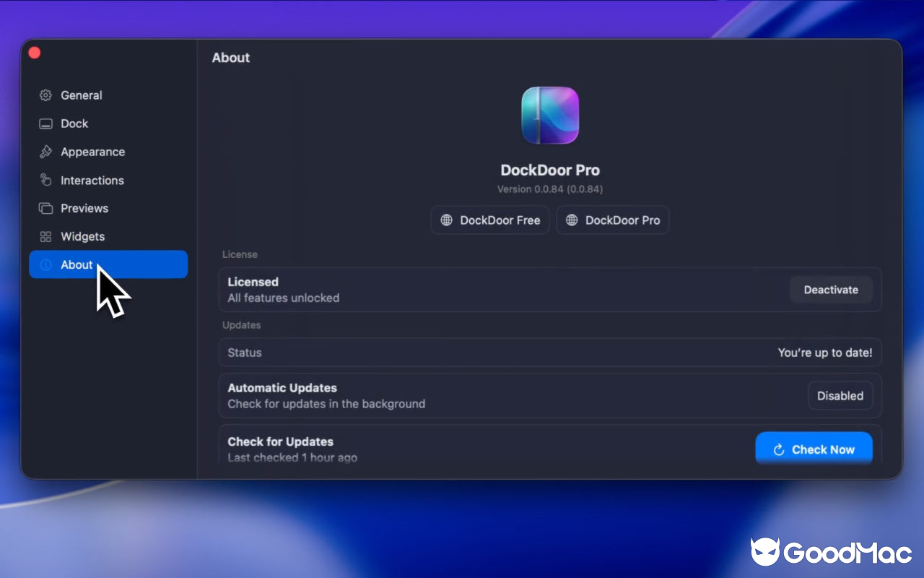This screenshot has height=578, width=924.
Task: Disable Automatic Updates background checking
Action: point(840,395)
